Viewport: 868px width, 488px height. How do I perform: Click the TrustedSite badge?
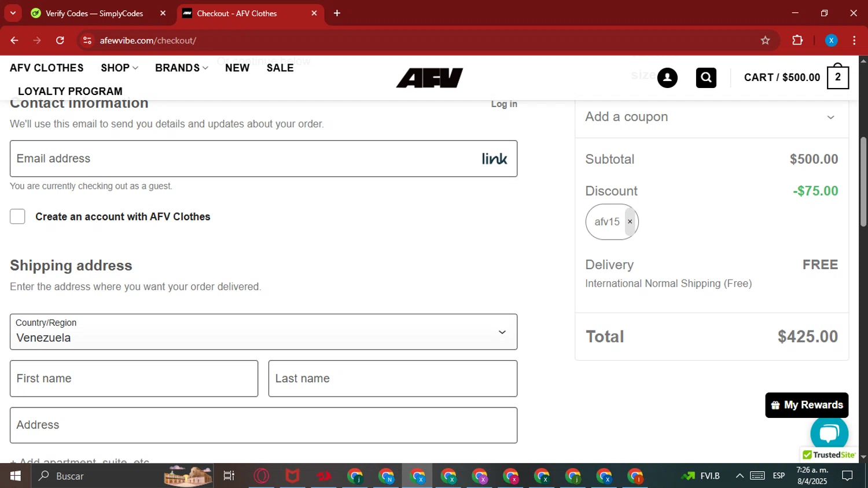pos(829,455)
